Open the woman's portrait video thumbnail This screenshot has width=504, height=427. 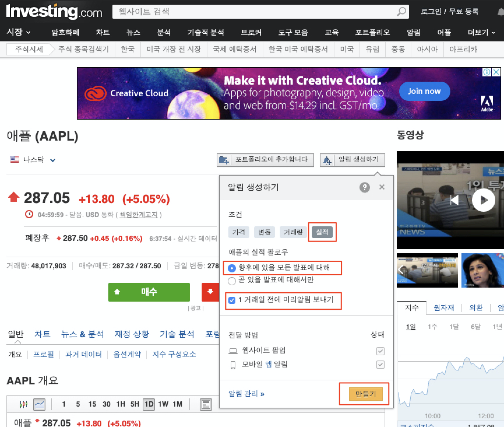tap(482, 270)
